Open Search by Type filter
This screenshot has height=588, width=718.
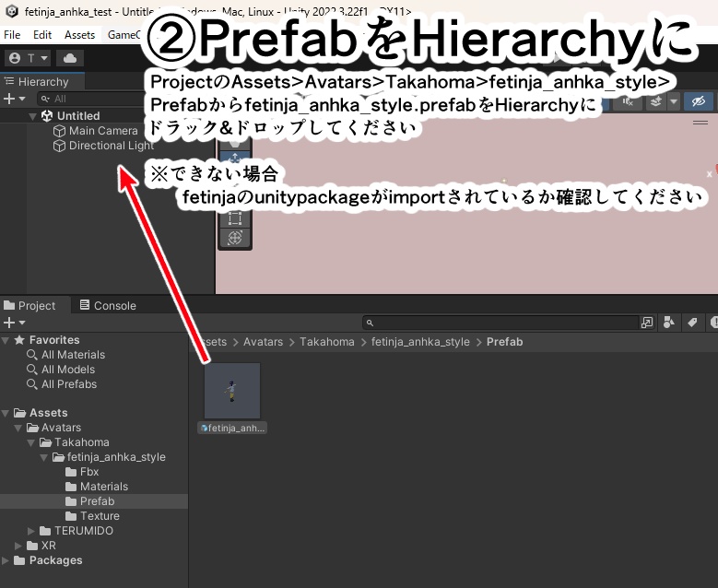(x=669, y=323)
